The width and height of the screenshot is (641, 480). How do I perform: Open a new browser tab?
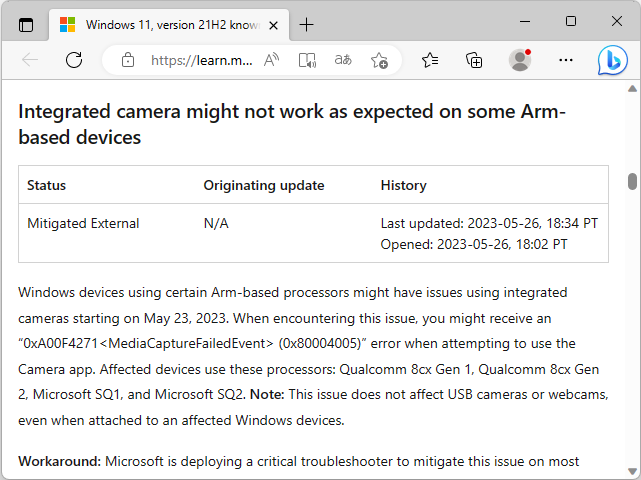pyautogui.click(x=306, y=24)
